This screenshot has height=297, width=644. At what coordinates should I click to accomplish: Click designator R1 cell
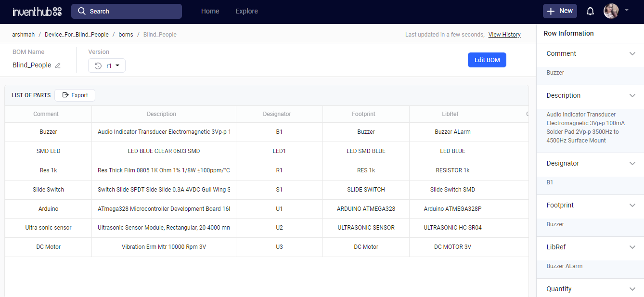279,170
